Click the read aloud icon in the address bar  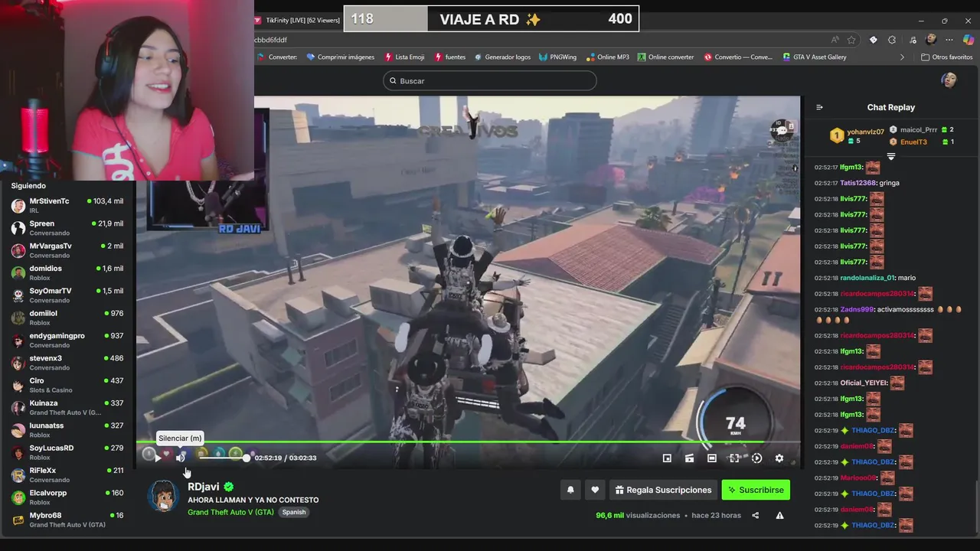click(x=835, y=40)
